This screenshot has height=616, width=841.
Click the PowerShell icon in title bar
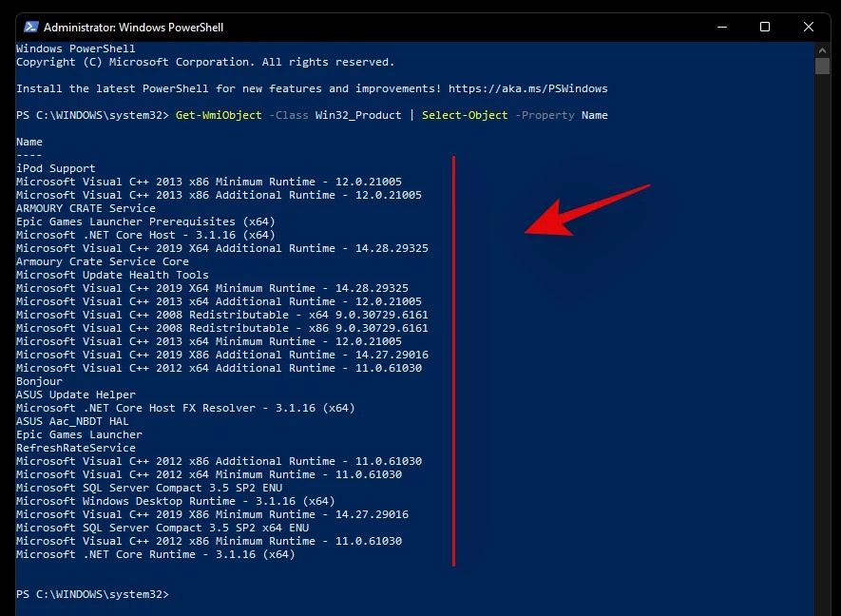tap(31, 27)
